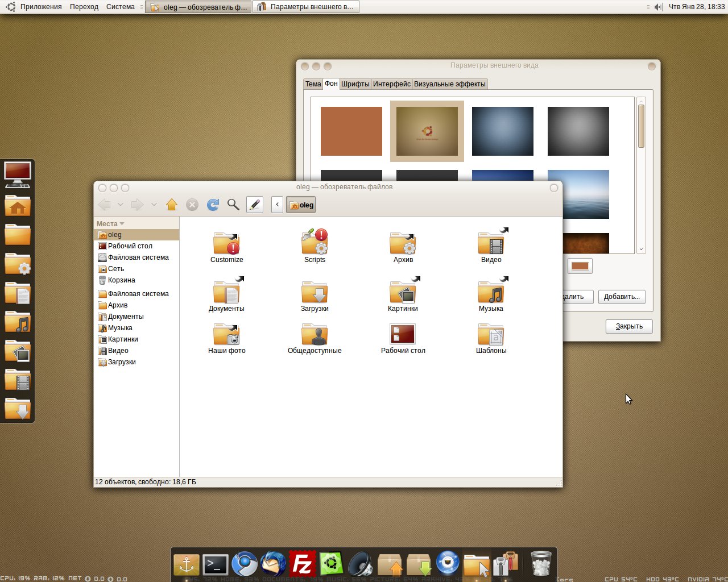The width and height of the screenshot is (728, 582).
Task: Select the Рабочий стол icon in main pane
Action: 403,334
